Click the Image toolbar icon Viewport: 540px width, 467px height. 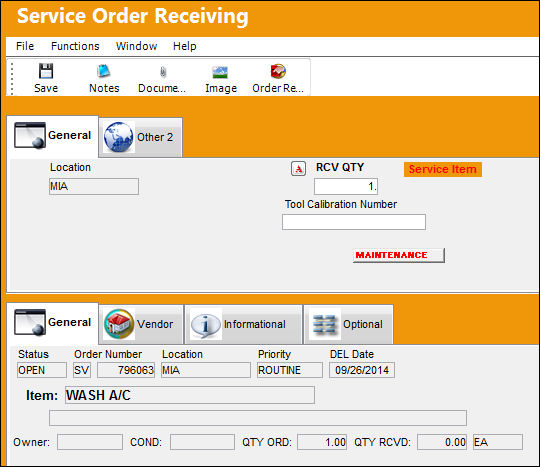pos(220,72)
